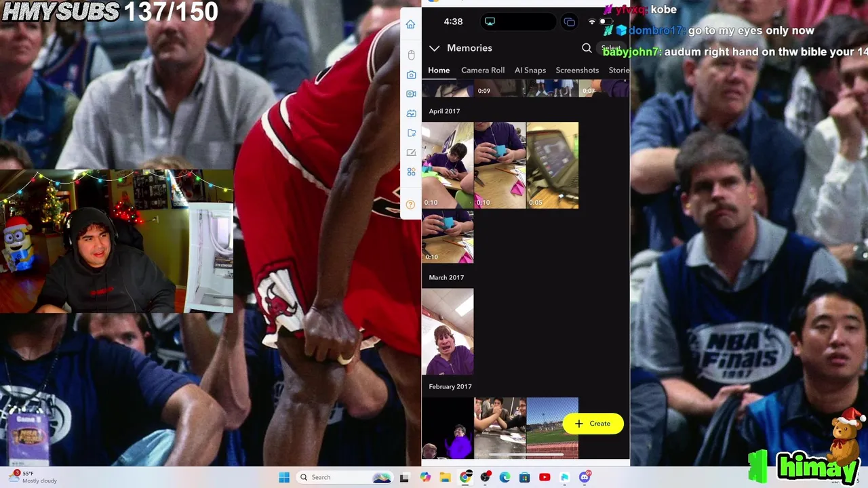The image size is (868, 488).
Task: Open February 2017 sports field snap
Action: (552, 428)
